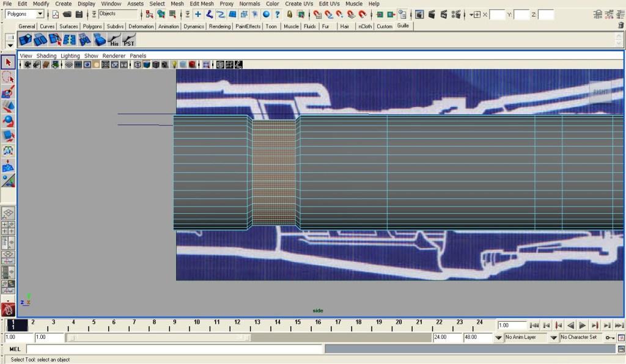Open viewport Panels menu
The width and height of the screenshot is (626, 364).
(138, 56)
